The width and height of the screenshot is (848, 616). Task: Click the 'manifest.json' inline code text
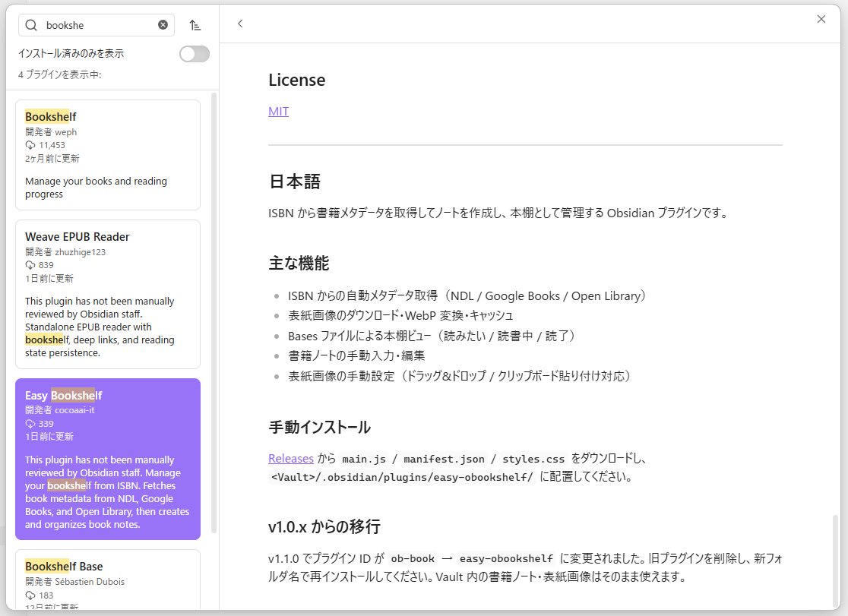point(444,460)
